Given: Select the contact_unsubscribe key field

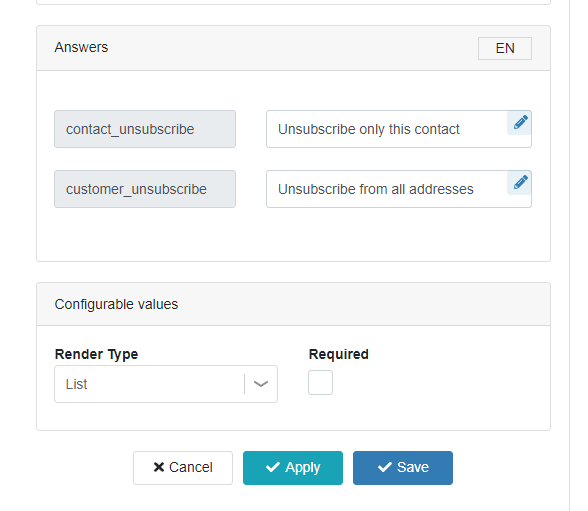Looking at the screenshot, I should (x=145, y=129).
